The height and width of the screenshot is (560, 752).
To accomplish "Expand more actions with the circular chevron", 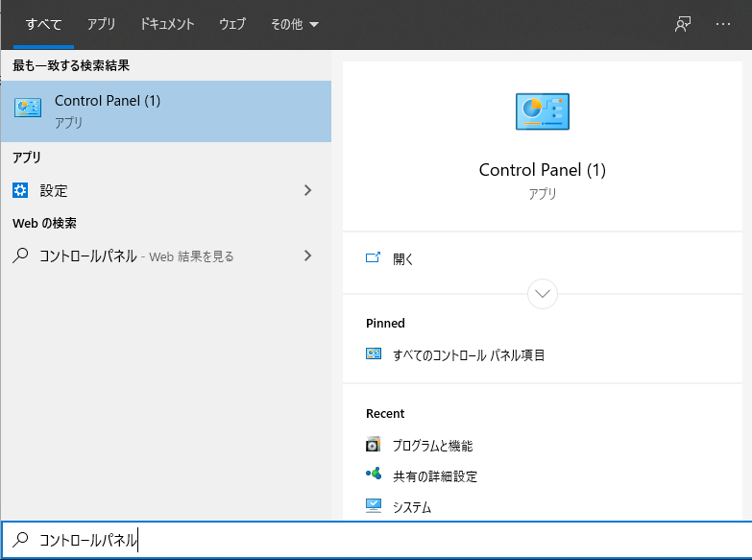I will pyautogui.click(x=543, y=294).
